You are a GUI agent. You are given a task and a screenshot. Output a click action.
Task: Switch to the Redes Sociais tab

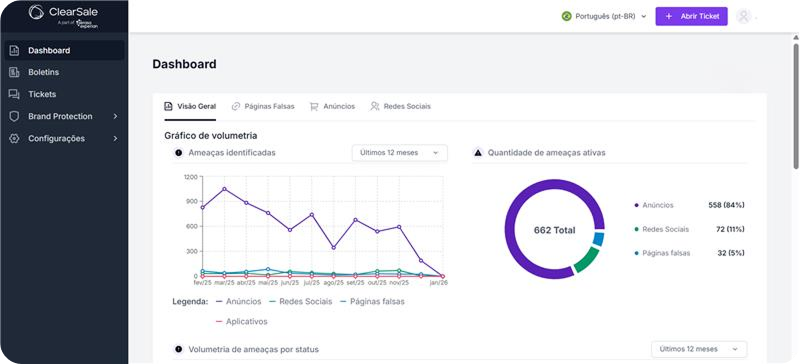(401, 107)
